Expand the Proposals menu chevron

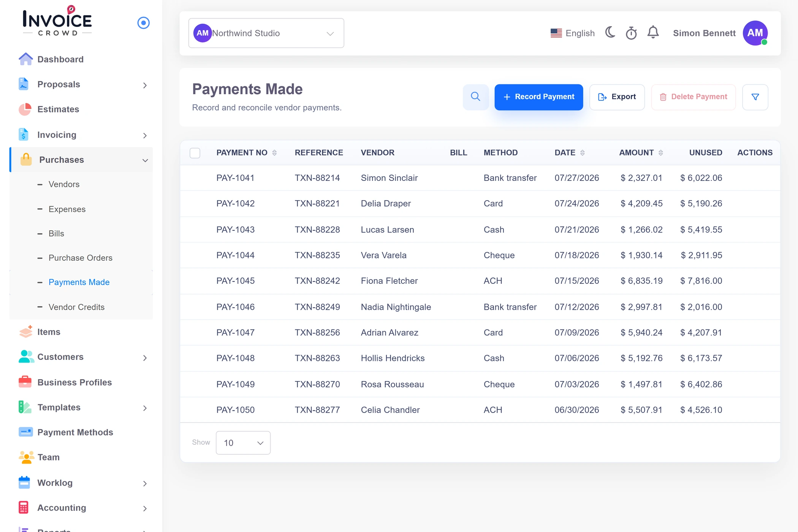(x=145, y=85)
